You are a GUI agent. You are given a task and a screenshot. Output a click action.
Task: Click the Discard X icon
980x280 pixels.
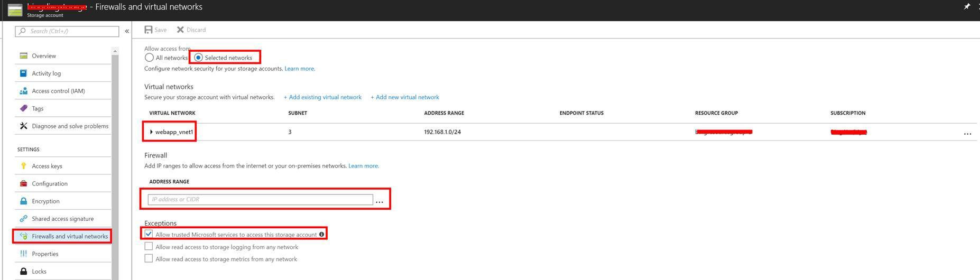180,30
